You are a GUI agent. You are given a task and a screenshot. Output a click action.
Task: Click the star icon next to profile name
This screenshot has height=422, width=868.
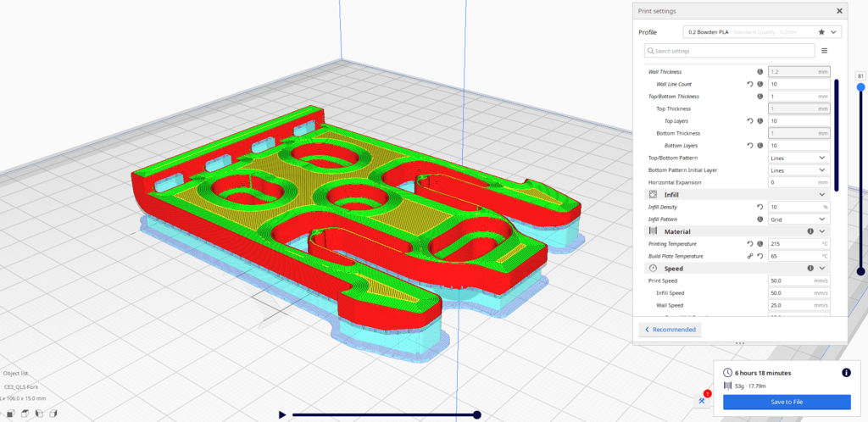[x=821, y=32]
